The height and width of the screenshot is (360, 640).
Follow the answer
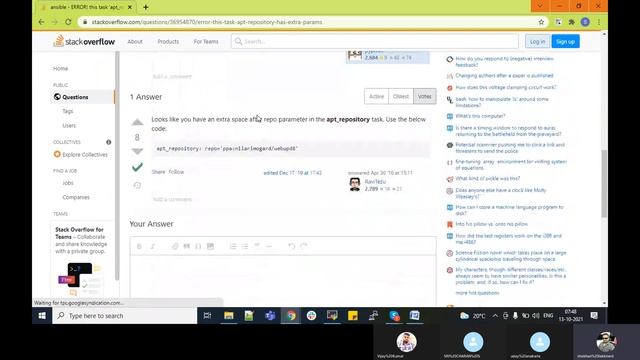(x=176, y=172)
